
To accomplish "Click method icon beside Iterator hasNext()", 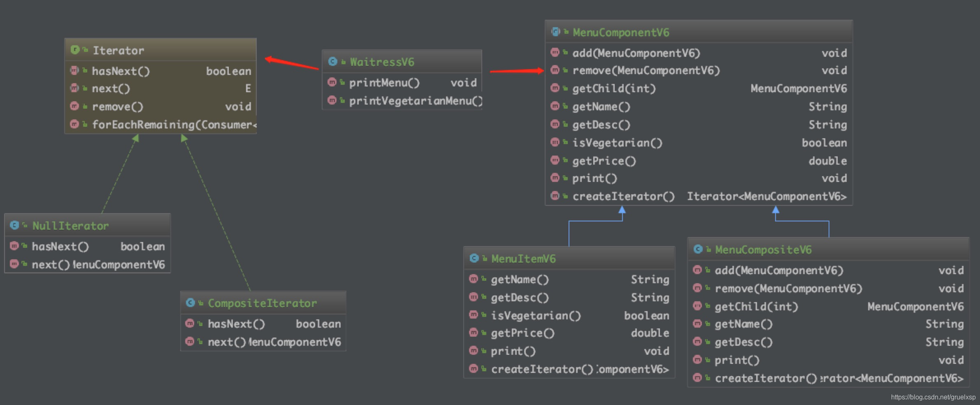I will pos(74,70).
